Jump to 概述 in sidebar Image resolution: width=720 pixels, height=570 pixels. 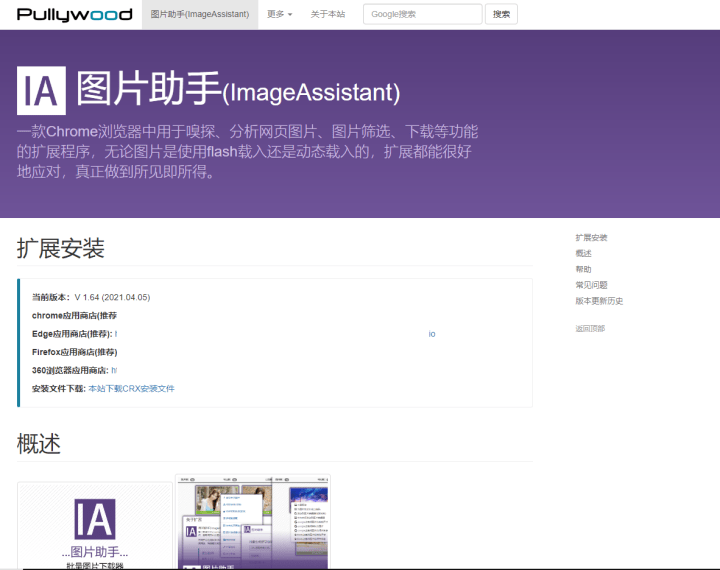click(x=583, y=253)
